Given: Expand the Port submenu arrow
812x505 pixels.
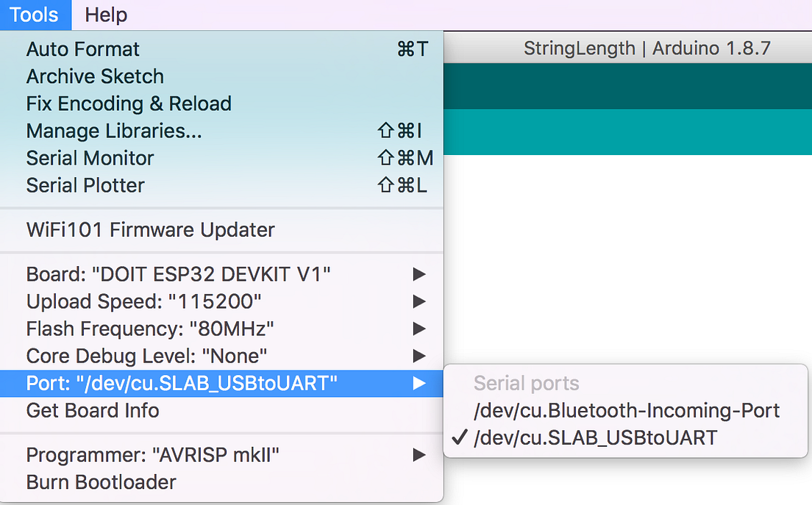Looking at the screenshot, I should coord(419,382).
